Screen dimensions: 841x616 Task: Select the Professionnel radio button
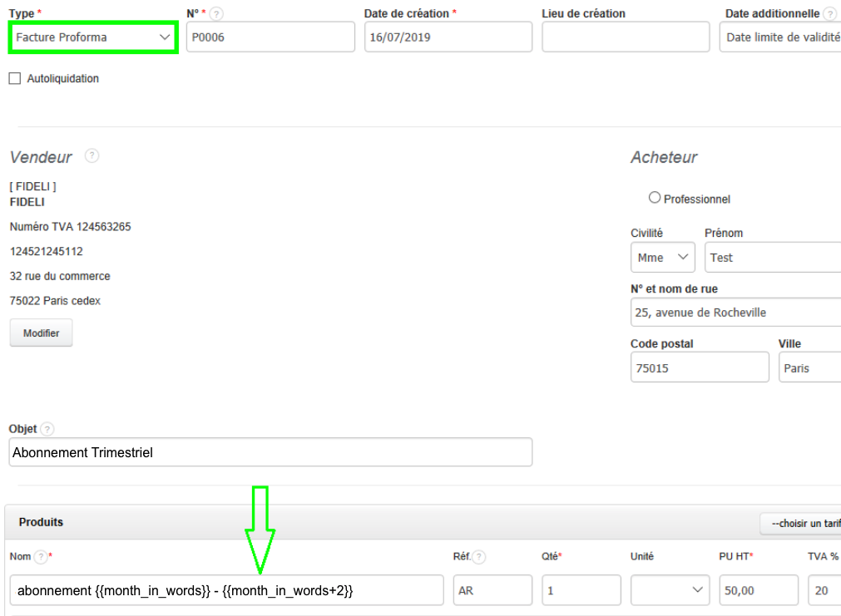[x=655, y=197]
